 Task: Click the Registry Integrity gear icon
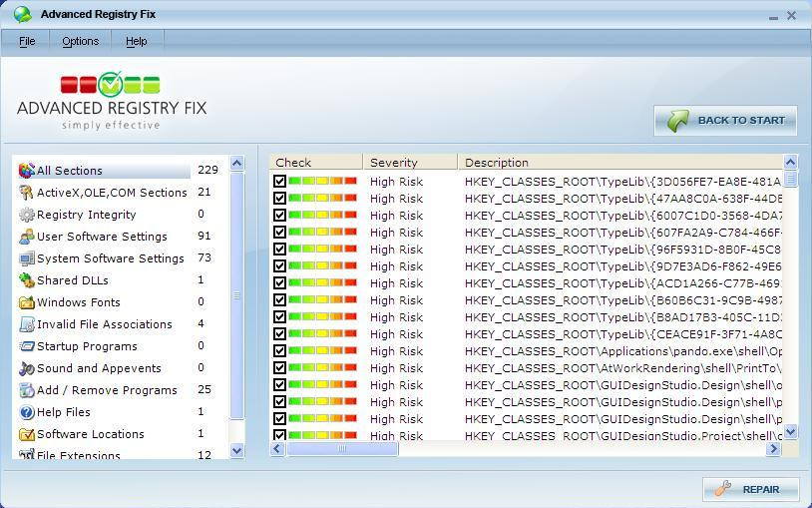coord(26,215)
